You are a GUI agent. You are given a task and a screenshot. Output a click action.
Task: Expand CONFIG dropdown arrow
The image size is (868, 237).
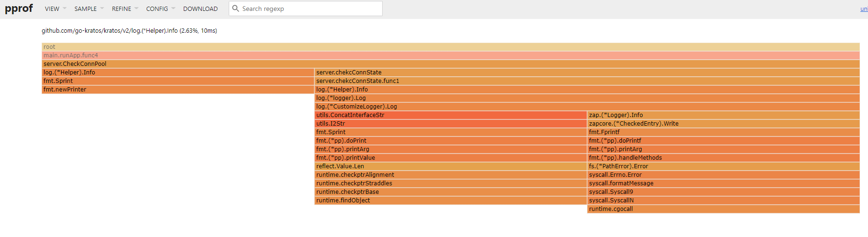pos(173,9)
